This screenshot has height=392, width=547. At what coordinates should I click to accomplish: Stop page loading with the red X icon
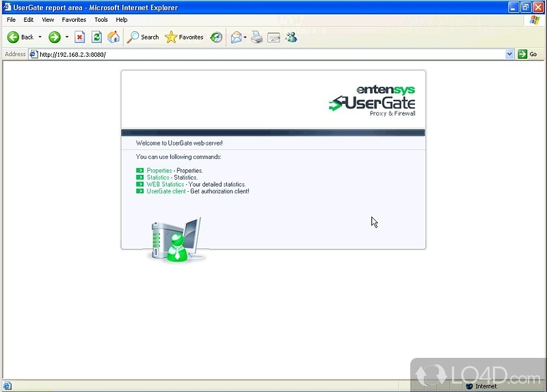(x=80, y=37)
